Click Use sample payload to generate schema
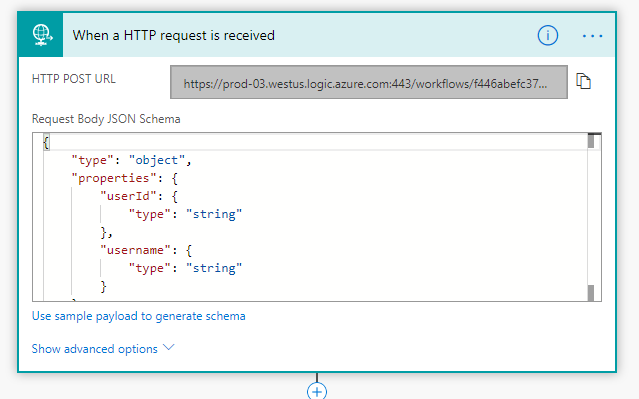 139,316
